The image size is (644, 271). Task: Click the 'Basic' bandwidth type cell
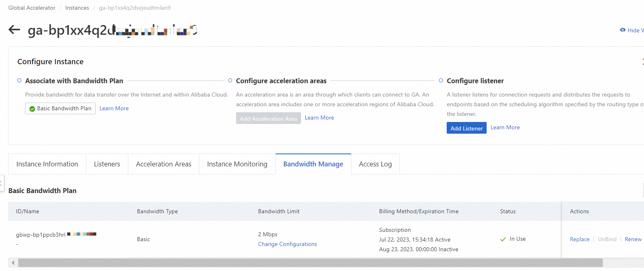click(x=143, y=239)
